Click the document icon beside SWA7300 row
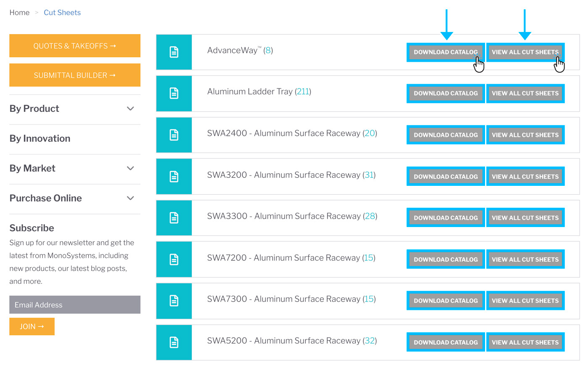 [x=174, y=301]
